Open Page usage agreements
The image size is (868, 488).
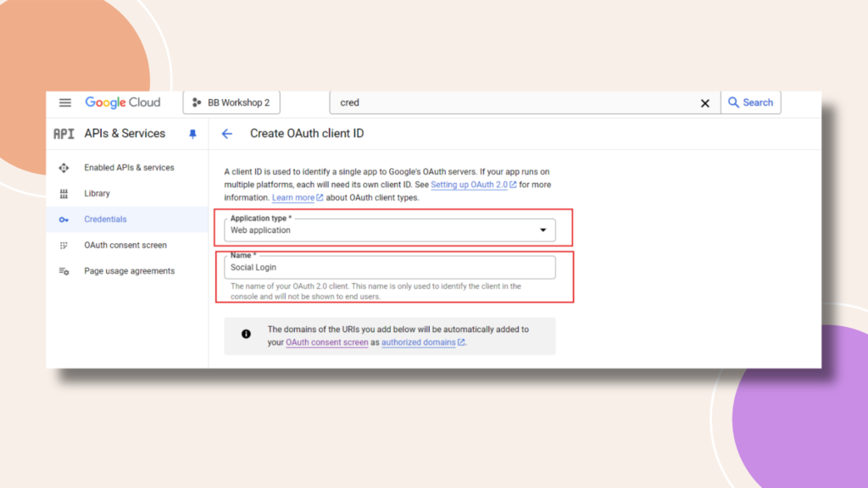pyautogui.click(x=129, y=271)
